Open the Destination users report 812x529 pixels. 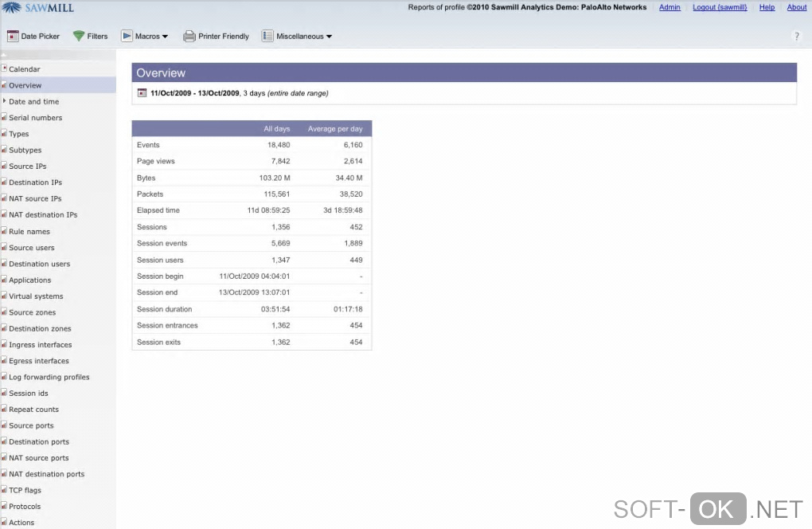pos(39,264)
